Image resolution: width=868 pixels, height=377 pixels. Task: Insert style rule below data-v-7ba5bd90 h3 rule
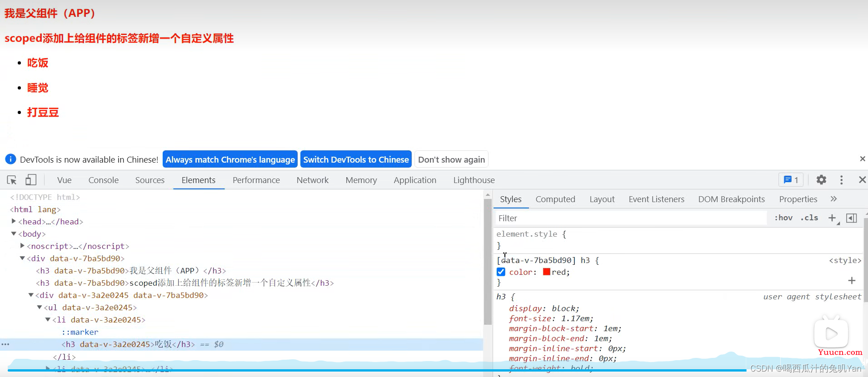click(x=852, y=281)
